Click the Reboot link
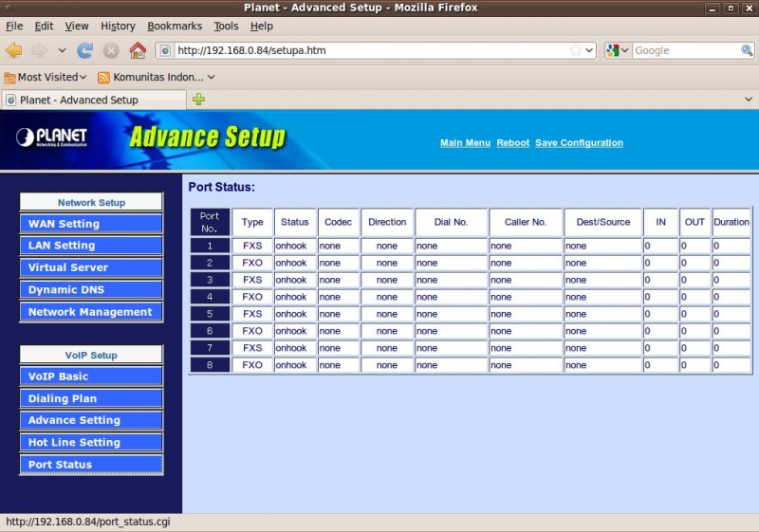This screenshot has width=759, height=532. 512,143
